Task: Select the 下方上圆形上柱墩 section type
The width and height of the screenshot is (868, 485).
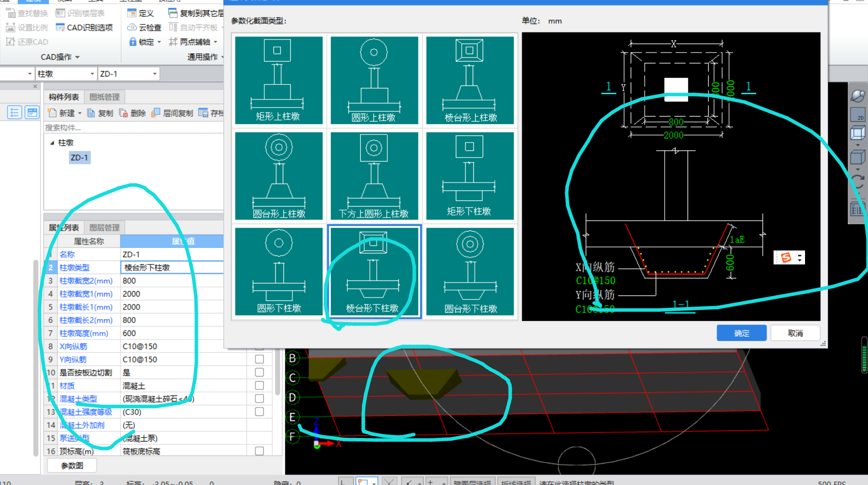Action: [374, 176]
